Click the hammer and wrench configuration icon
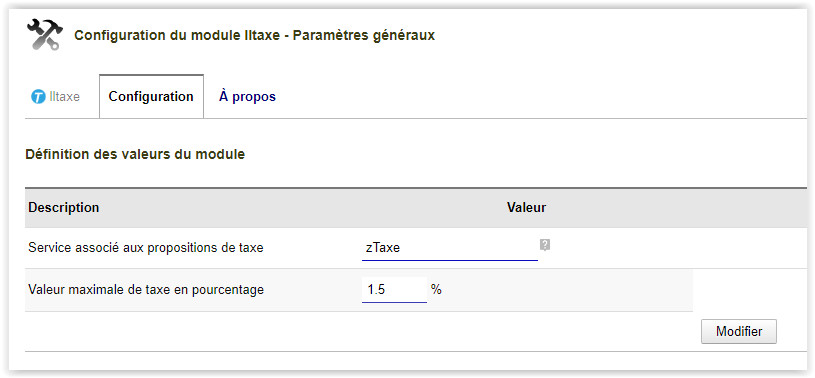The image size is (815, 378). pos(45,34)
